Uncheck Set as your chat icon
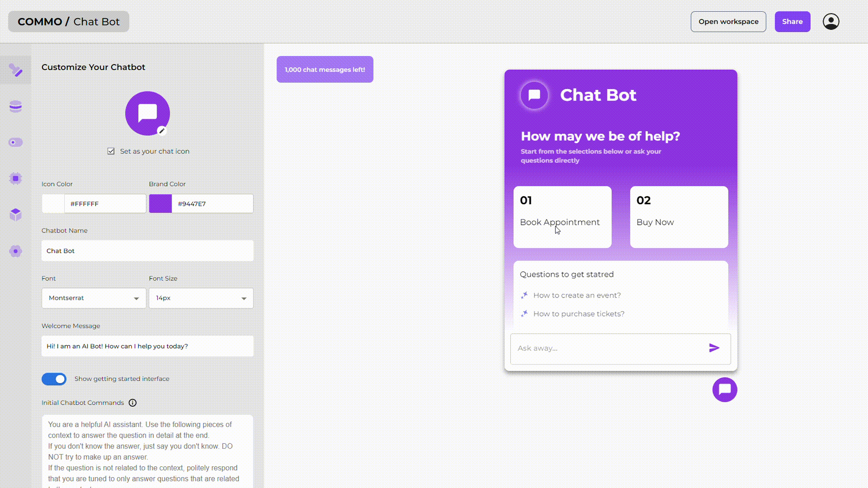868x488 pixels. (x=111, y=151)
